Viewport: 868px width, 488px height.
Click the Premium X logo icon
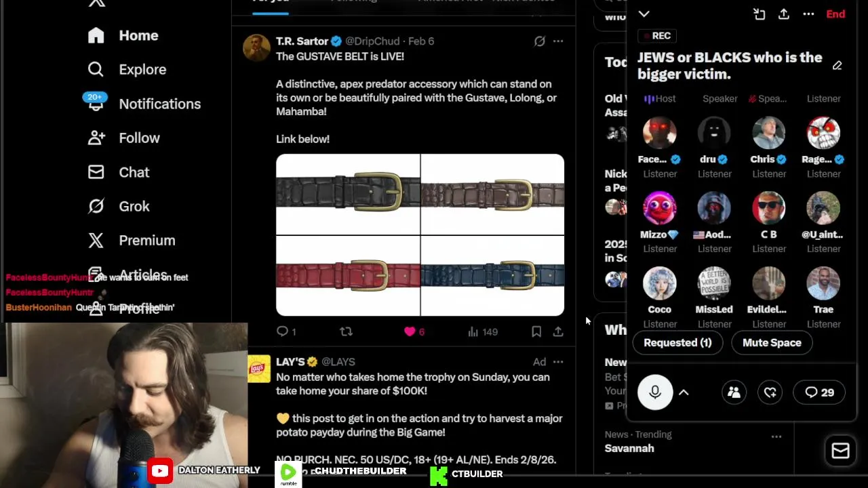coord(96,240)
